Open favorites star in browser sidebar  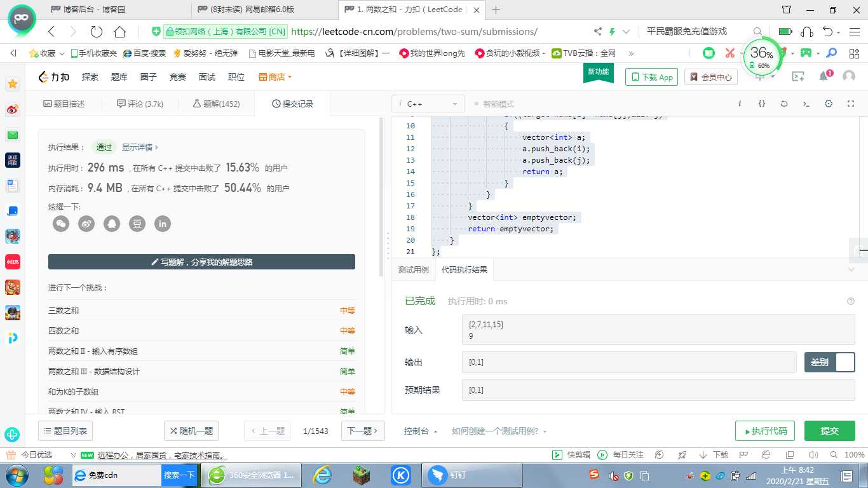click(13, 84)
